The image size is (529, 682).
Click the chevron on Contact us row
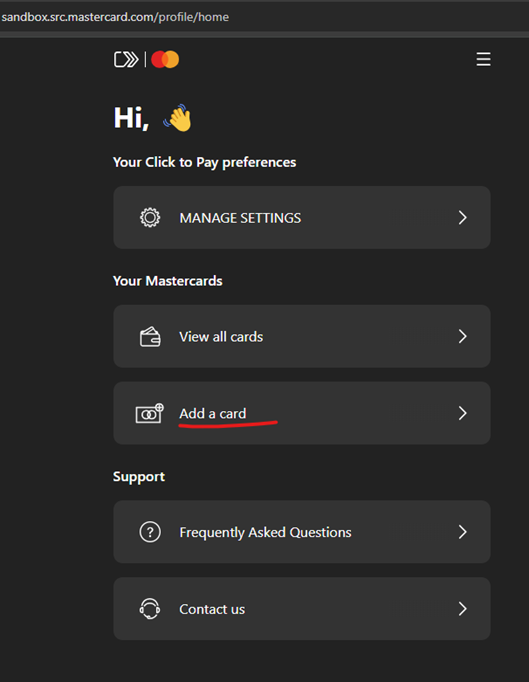(462, 608)
